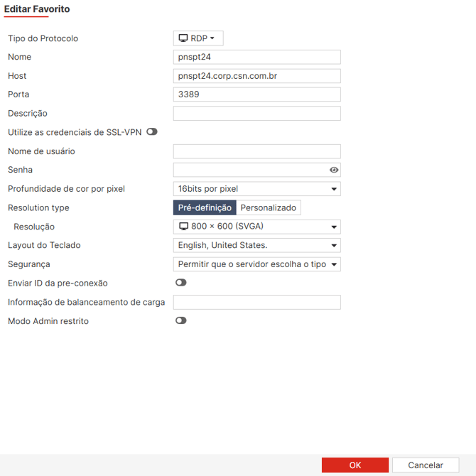Click the Nome de usuário field
Screen dimensions: 476x476
coord(256,151)
